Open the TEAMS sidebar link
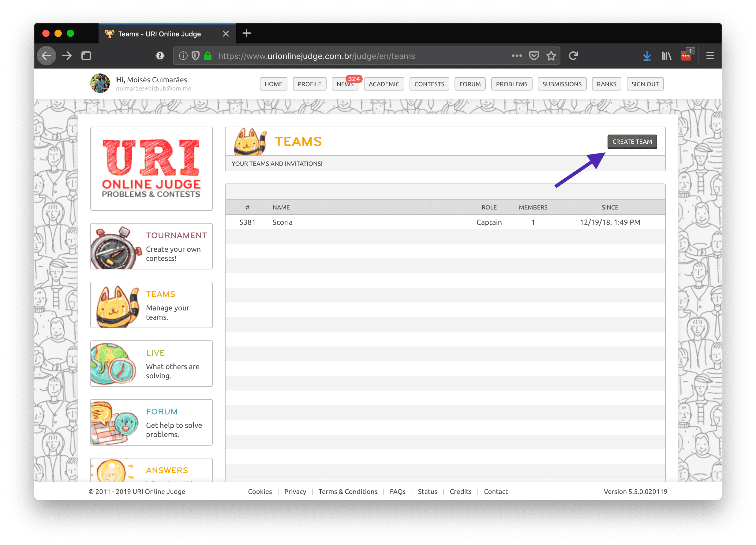The image size is (756, 545). (x=160, y=294)
